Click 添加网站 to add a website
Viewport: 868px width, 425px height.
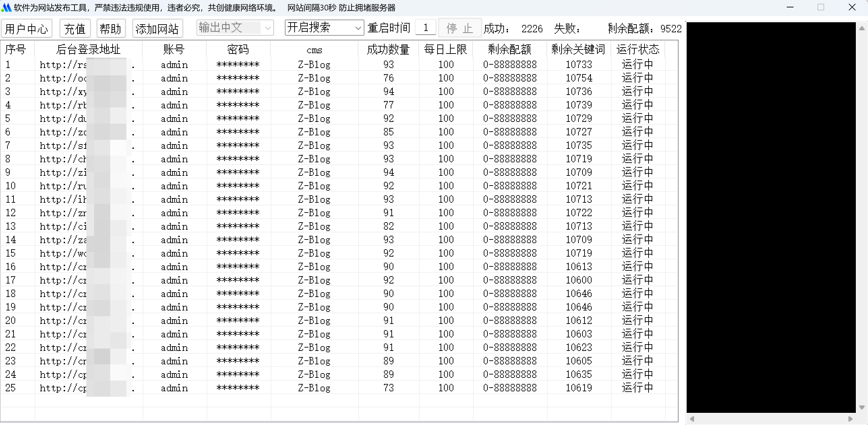pos(157,29)
